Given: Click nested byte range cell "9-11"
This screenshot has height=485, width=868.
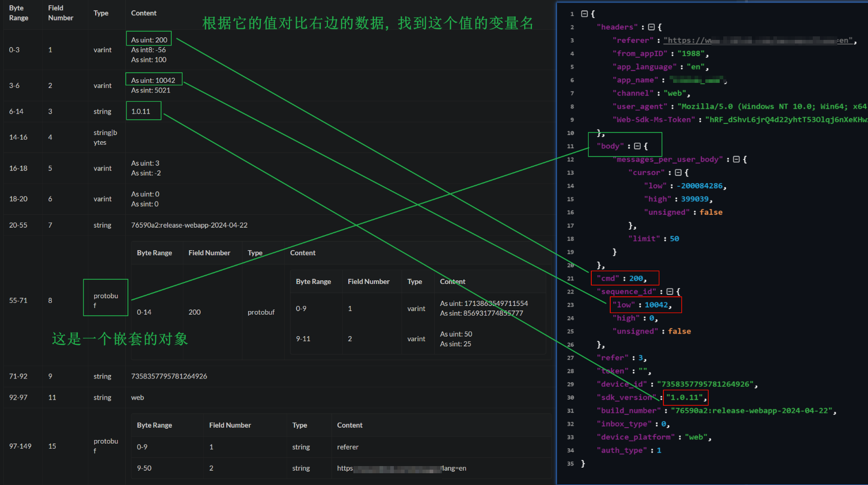Looking at the screenshot, I should (303, 339).
